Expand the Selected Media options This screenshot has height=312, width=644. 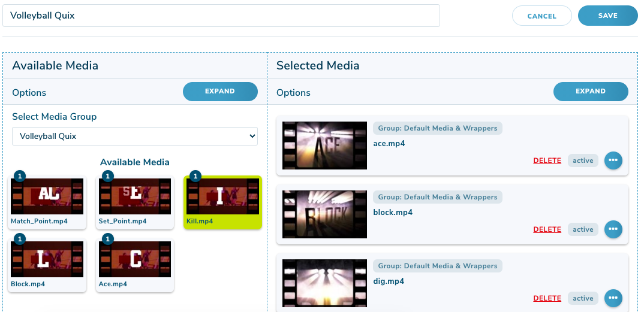591,92
